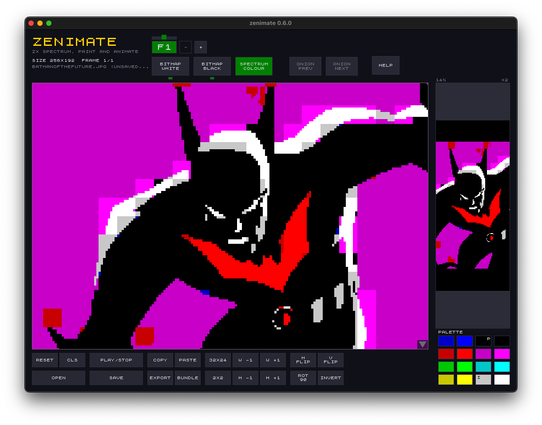Expand the triangle arrow at canvas corner
542x425 pixels.
click(x=422, y=344)
